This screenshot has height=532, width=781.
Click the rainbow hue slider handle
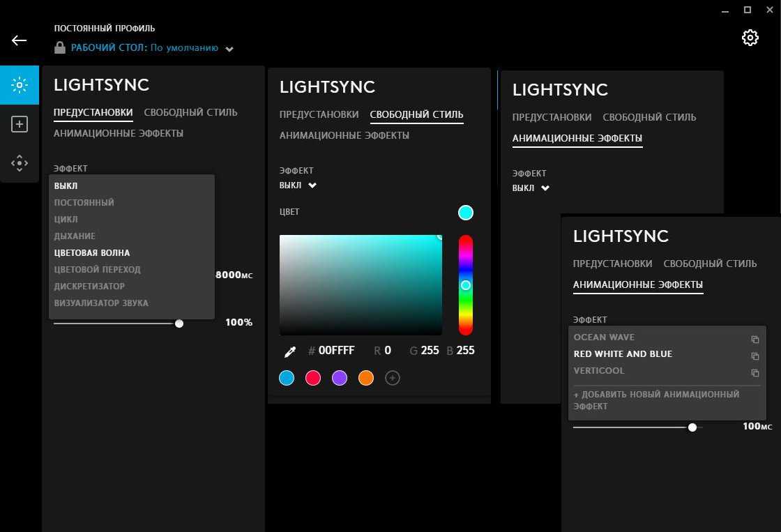[466, 285]
